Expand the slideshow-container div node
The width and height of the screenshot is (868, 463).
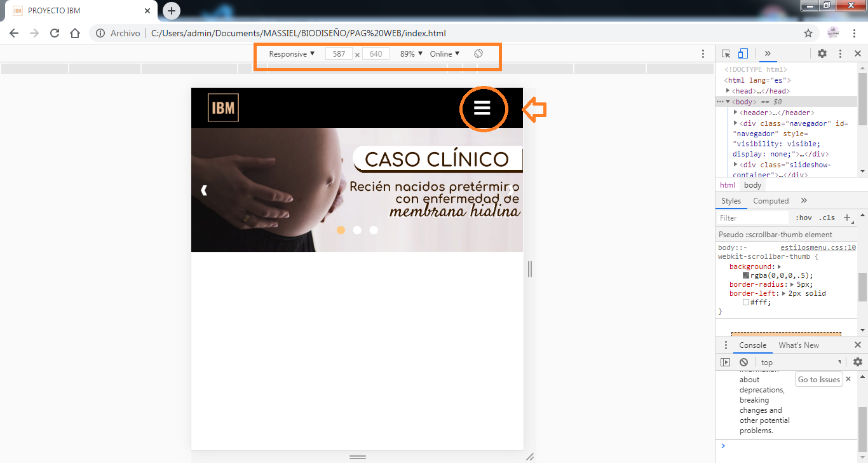[x=736, y=165]
